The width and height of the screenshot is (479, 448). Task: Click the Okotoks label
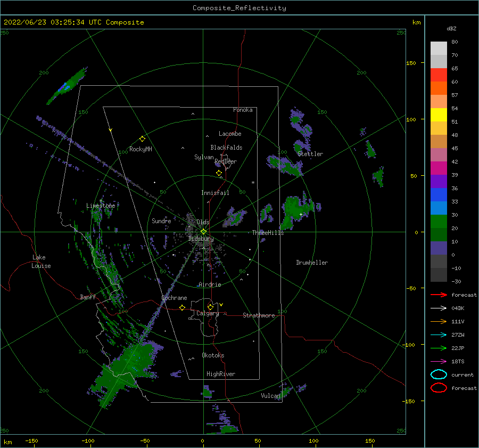point(213,355)
